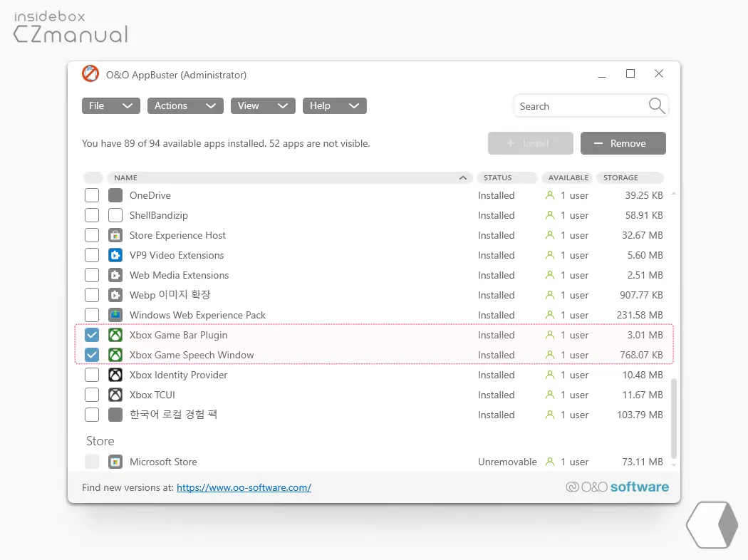Open the oo-software.com link
This screenshot has height=560, width=748.
click(x=244, y=487)
